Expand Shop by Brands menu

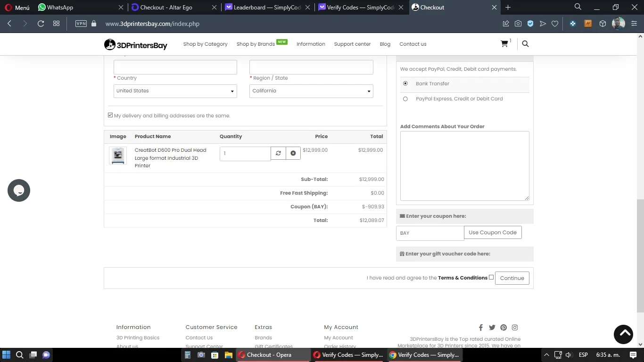tap(256, 44)
